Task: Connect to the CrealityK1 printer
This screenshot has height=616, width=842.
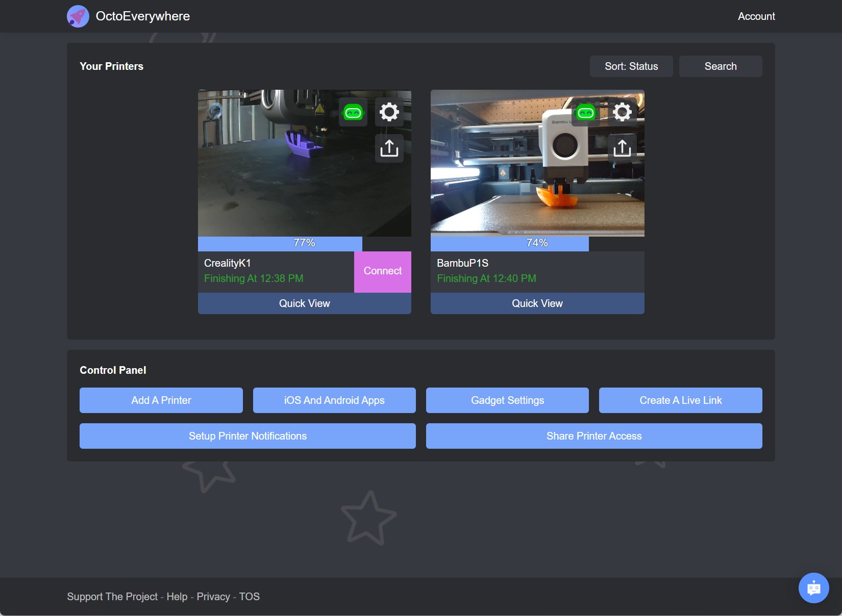Action: point(382,271)
